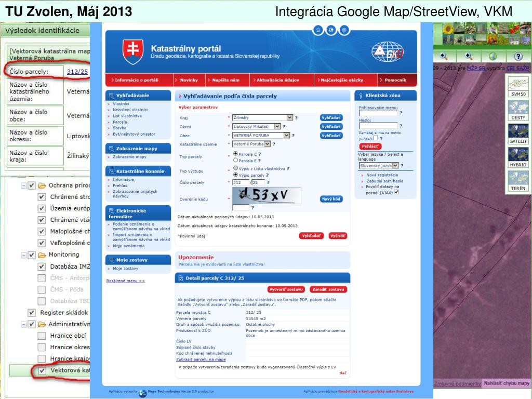Click the full extent globe tool
This screenshot has width=532, height=399.
(493, 56)
